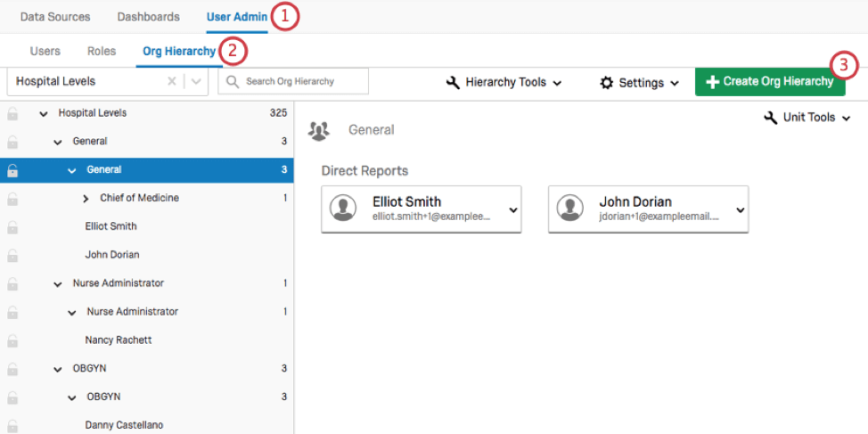Click the lock icon beside Elliot Smith row

[12, 227]
